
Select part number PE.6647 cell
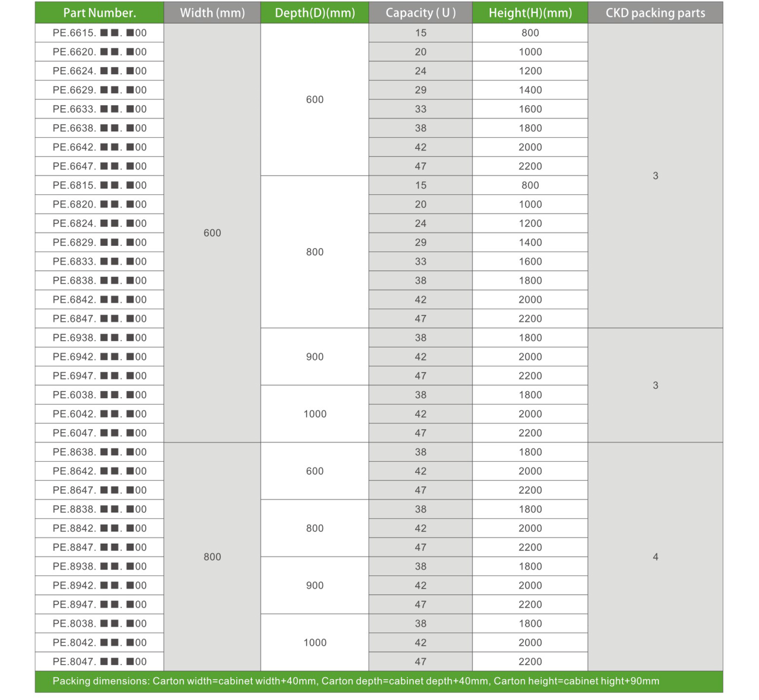coord(99,166)
